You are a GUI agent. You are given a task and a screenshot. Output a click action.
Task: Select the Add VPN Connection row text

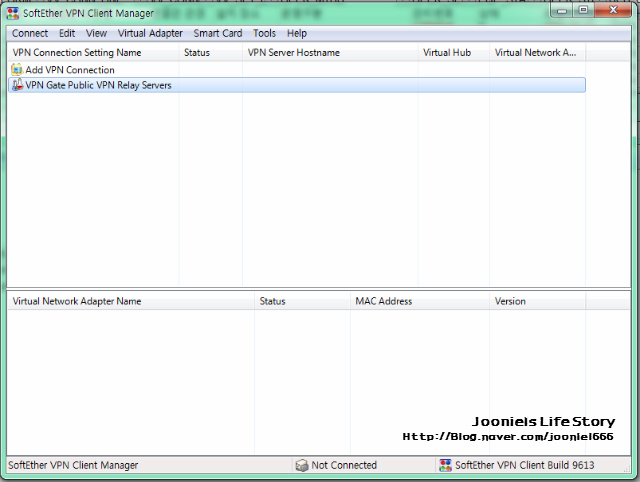point(70,70)
